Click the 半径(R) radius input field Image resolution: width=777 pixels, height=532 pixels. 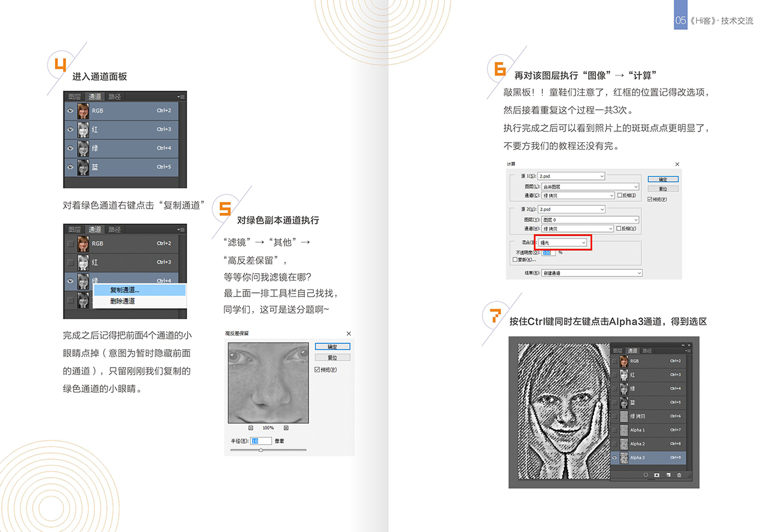(x=261, y=441)
